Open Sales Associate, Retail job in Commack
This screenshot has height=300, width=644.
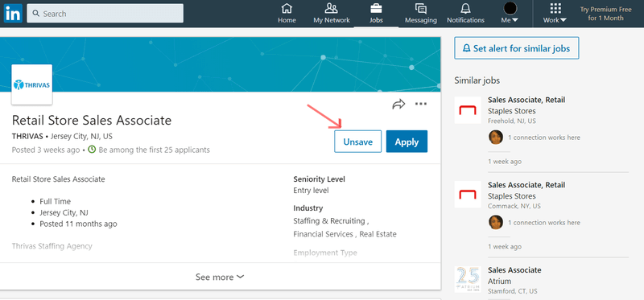coord(526,185)
